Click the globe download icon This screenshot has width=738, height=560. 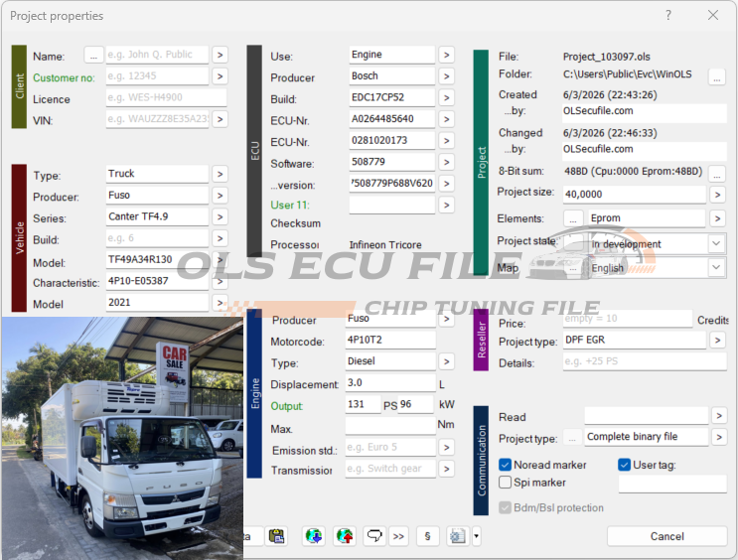314,536
